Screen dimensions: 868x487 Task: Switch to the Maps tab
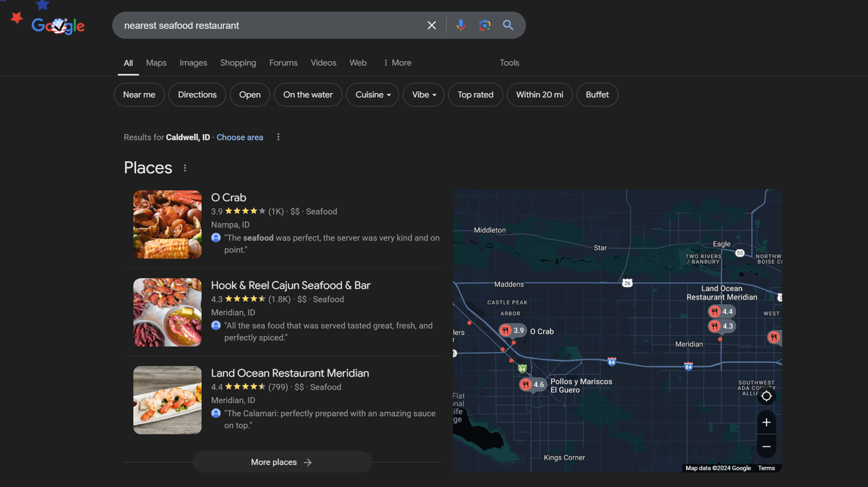pyautogui.click(x=156, y=63)
